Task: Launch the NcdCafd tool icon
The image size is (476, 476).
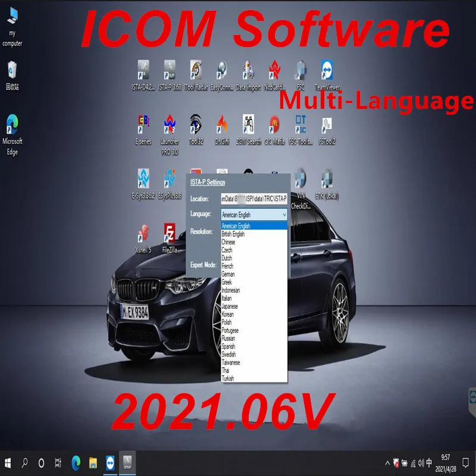Action: click(x=274, y=75)
